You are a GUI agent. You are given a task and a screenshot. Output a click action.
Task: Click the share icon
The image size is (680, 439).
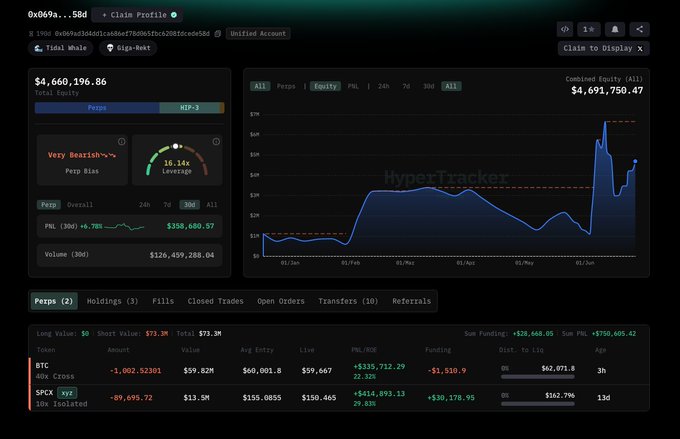tap(639, 29)
